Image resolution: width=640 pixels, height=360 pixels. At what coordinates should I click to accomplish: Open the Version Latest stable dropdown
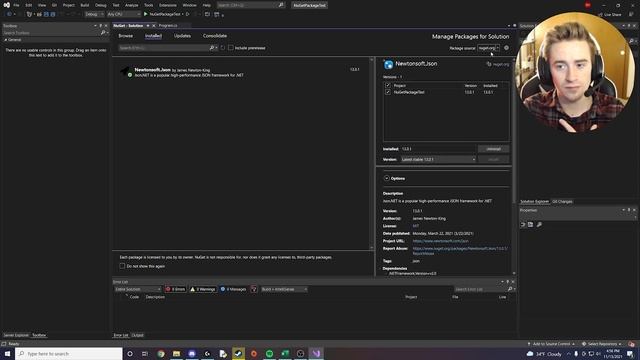pyautogui.click(x=438, y=159)
